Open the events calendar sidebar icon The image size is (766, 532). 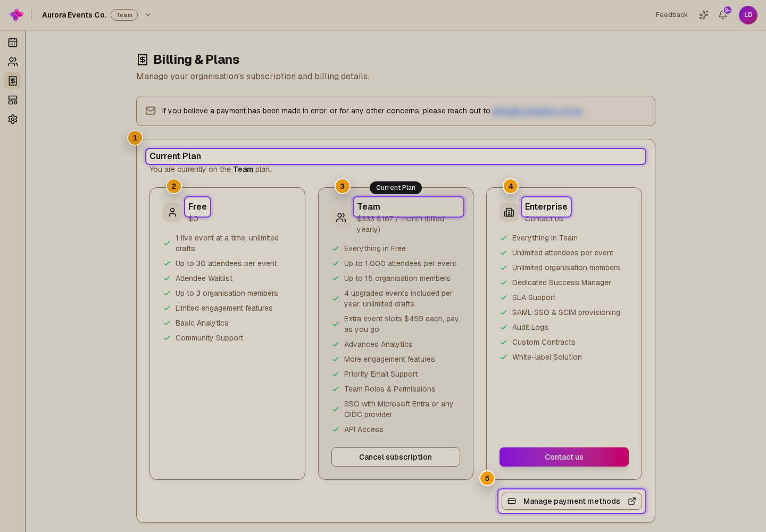pos(13,43)
